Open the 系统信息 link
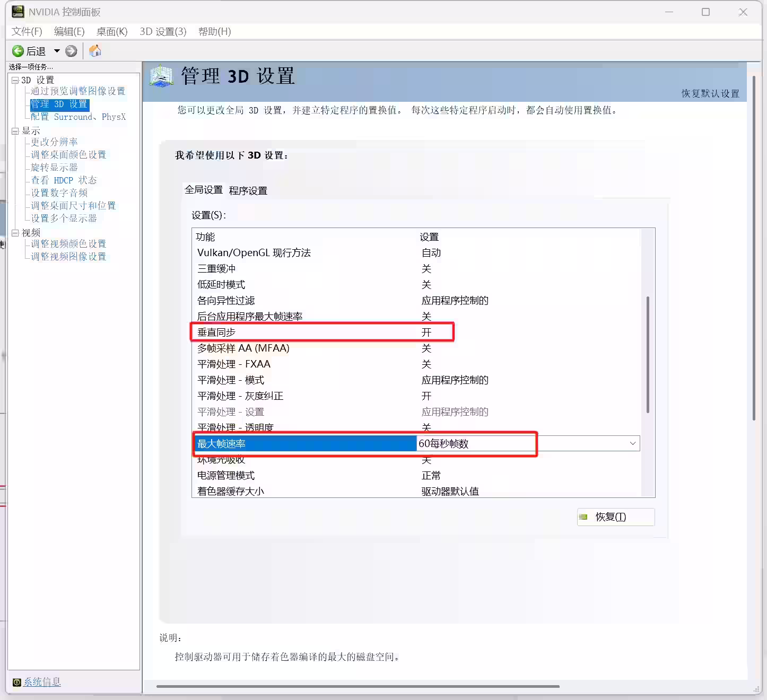Screen dimensions: 767x700 point(42,682)
